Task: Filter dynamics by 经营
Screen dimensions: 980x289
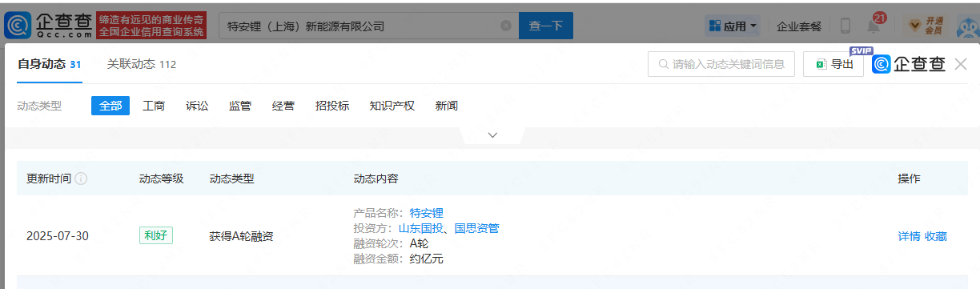Action: [x=283, y=106]
